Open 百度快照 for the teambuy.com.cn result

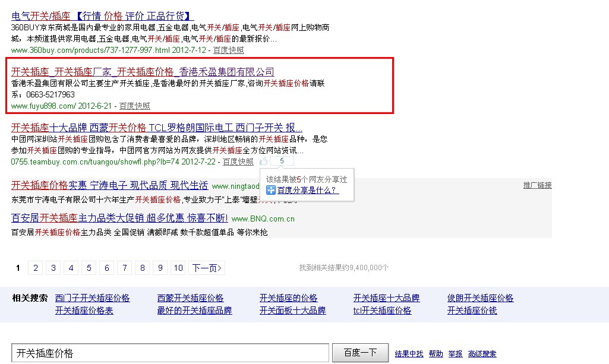coord(238,162)
